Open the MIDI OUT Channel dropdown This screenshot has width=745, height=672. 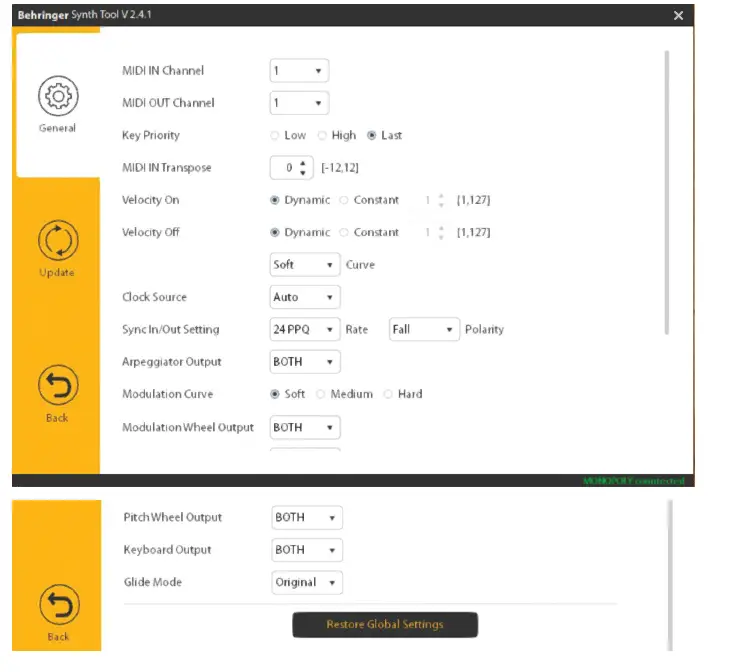(x=299, y=103)
